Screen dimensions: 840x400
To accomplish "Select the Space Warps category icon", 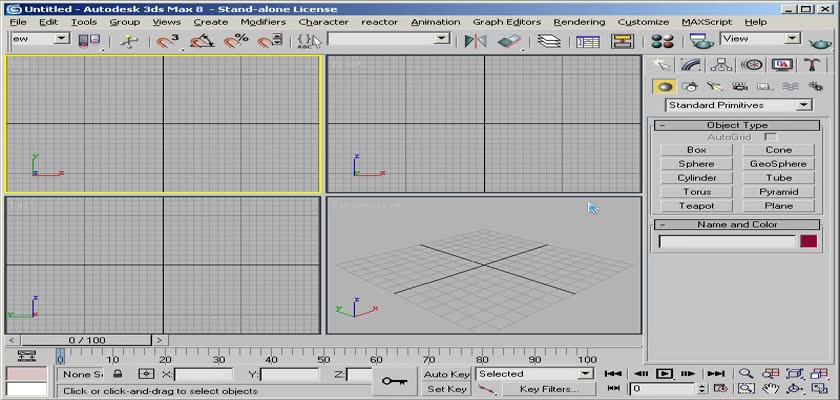I will click(790, 87).
